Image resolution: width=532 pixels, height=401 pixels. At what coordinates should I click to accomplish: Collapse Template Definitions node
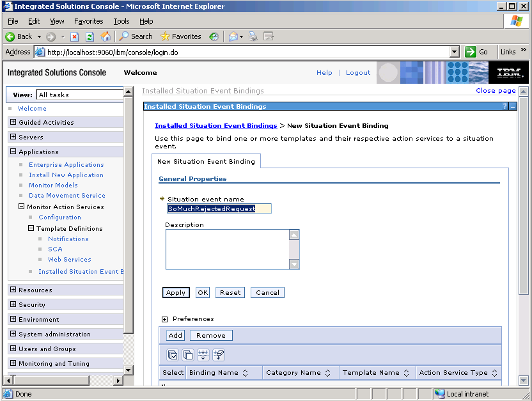[31, 228]
